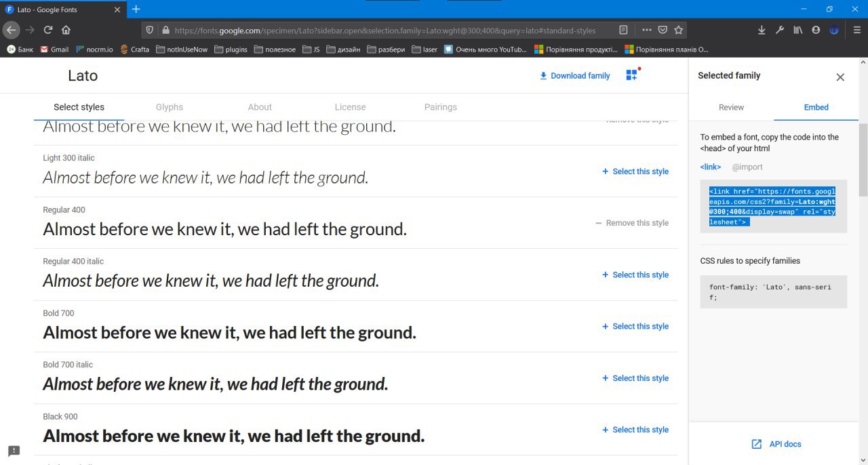Click 'CSS rules to specify families' heading
The image size is (868, 465).
(750, 261)
